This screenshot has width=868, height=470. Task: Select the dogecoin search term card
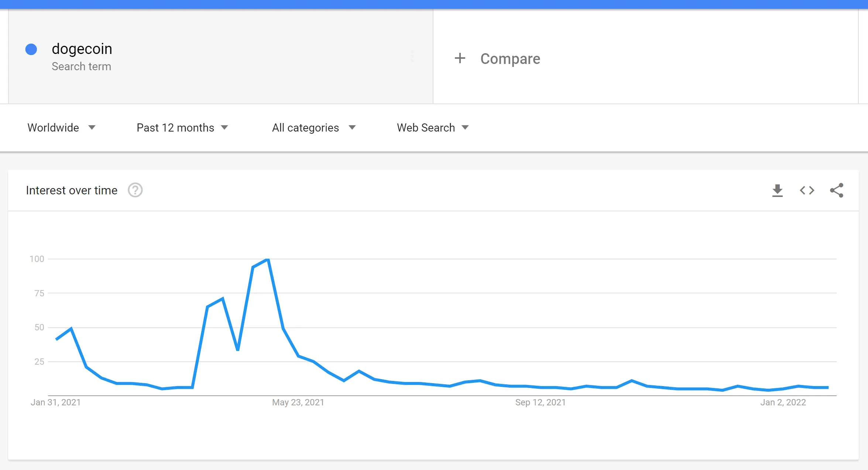(x=222, y=55)
